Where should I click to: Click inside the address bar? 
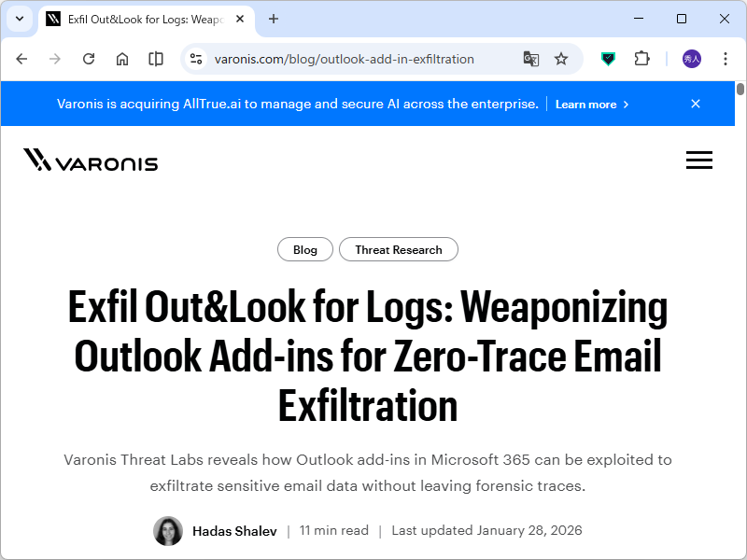click(355, 58)
